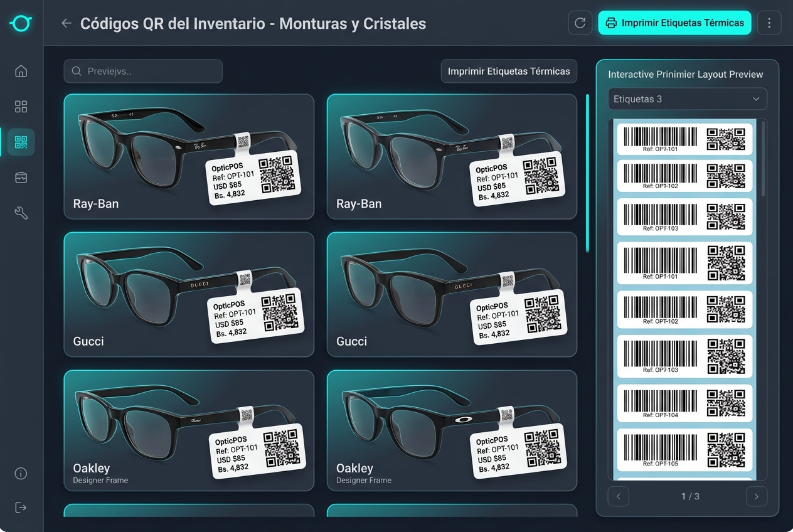Open the cash register sidebar icon
Image resolution: width=793 pixels, height=532 pixels.
pos(21,178)
